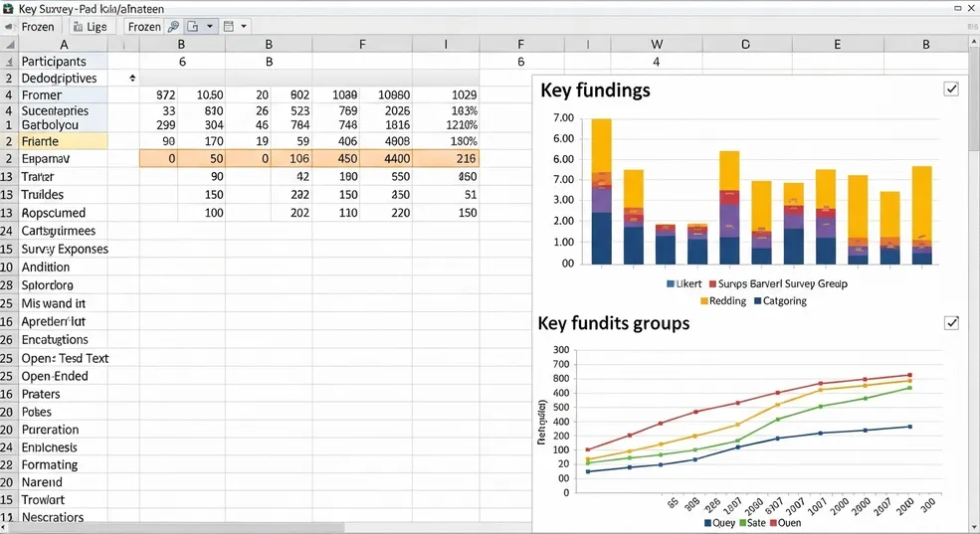The image size is (980, 534).
Task: Click the Redding yellow legend swatch
Action: click(x=702, y=301)
